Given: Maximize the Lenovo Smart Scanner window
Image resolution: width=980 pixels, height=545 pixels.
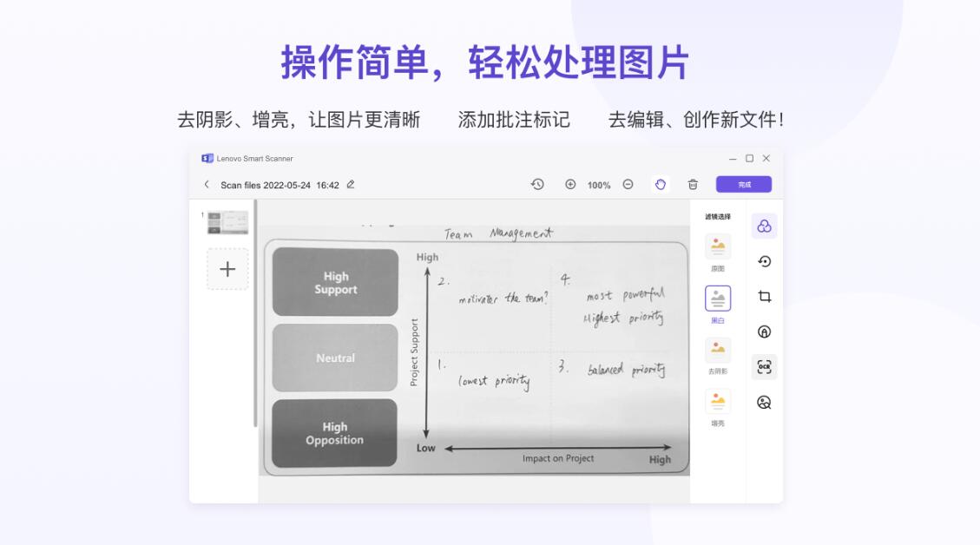Looking at the screenshot, I should click(x=749, y=159).
